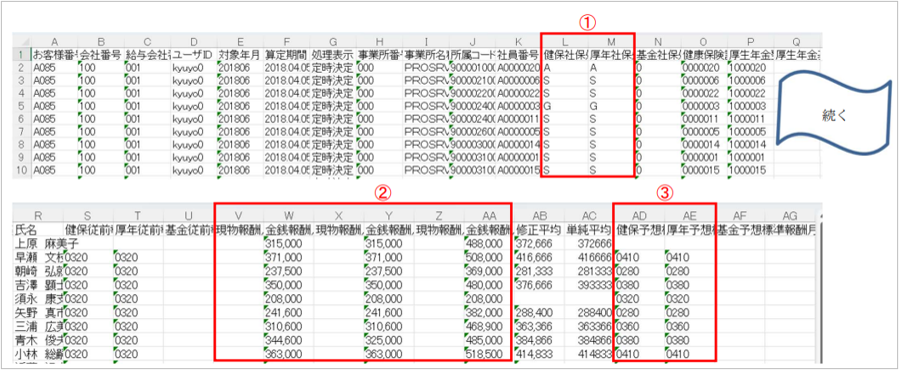Select column M header

(611, 42)
